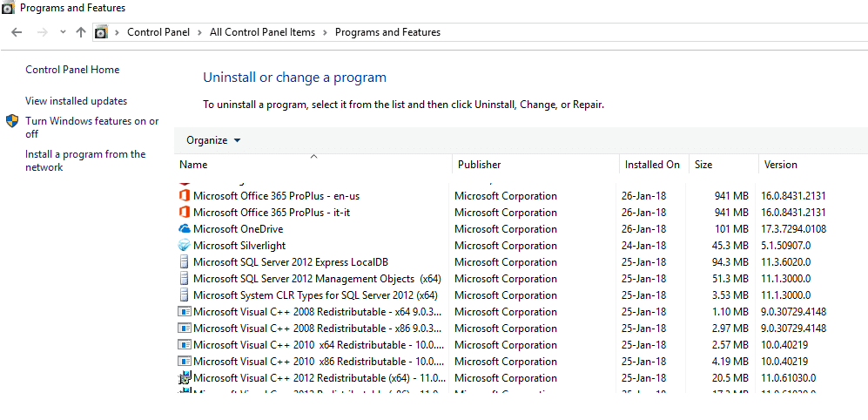The image size is (868, 420).
Task: Click the Visual C++ 2008 x64 Redistributable icon
Action: point(185,311)
